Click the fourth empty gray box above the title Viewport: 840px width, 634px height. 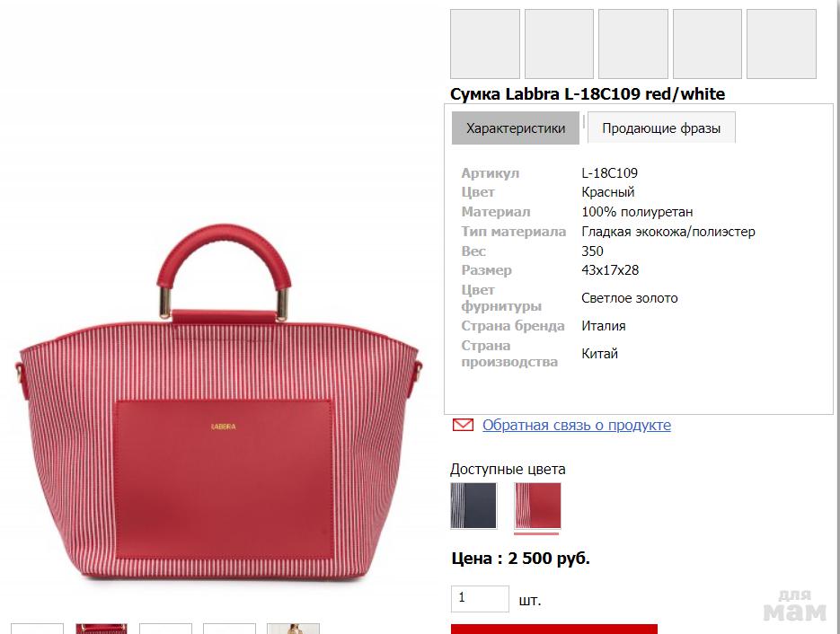point(707,44)
